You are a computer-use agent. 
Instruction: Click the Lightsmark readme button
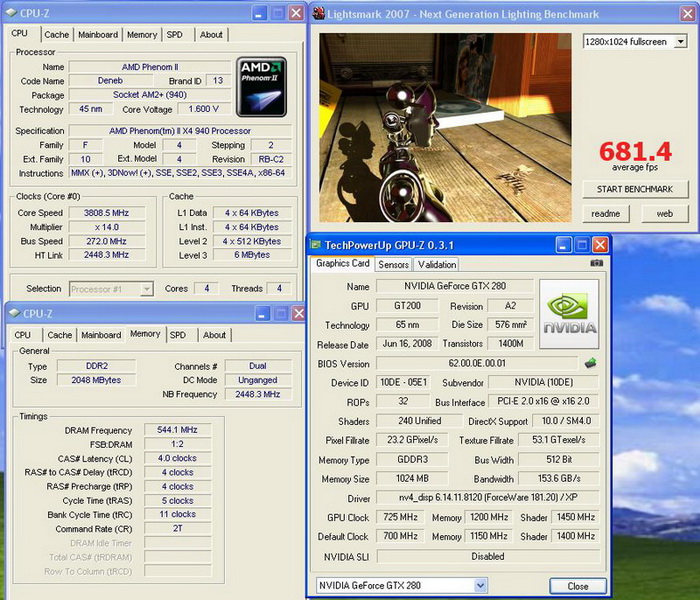pos(606,214)
